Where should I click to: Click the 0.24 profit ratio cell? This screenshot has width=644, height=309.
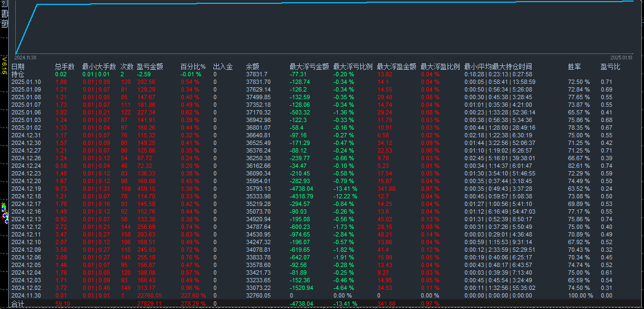606,189
